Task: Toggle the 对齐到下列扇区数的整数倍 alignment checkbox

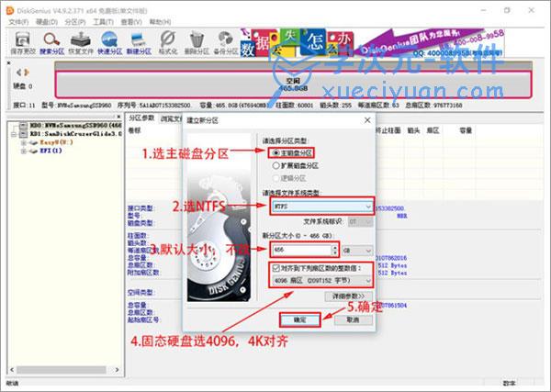Action: [276, 268]
